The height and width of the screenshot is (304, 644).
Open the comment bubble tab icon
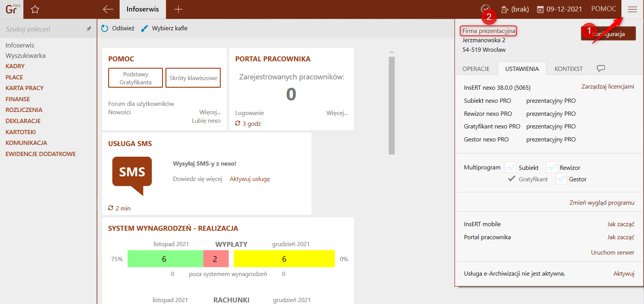601,68
